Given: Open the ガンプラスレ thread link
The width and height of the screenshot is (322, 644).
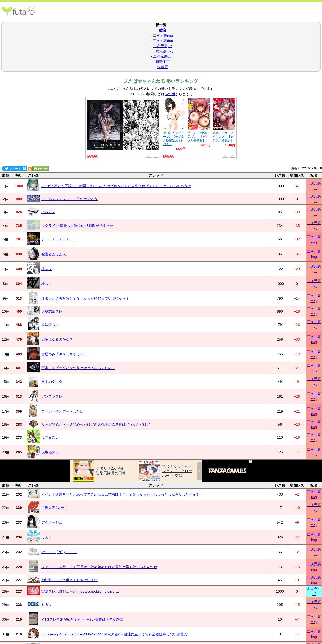Looking at the screenshot, I should tap(52, 396).
